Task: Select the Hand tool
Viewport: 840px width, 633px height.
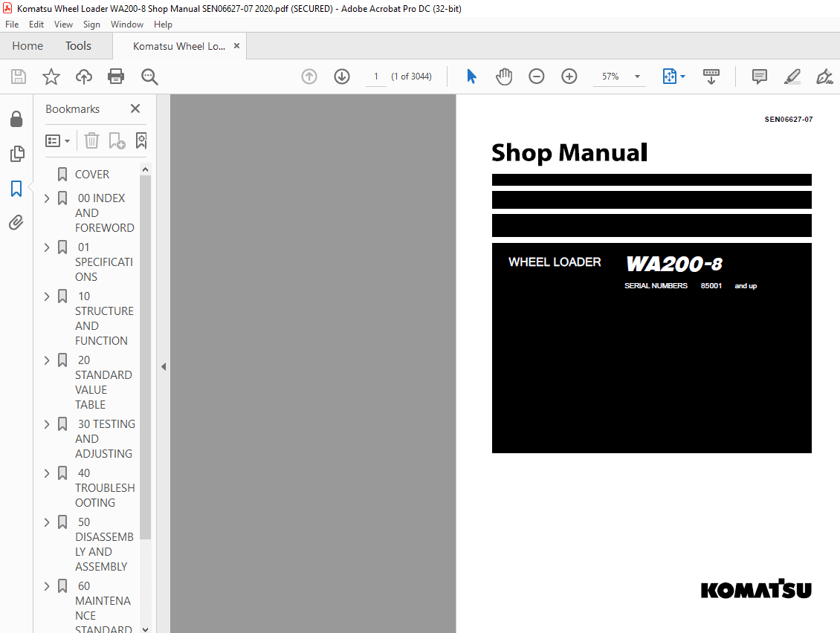Action: point(504,77)
